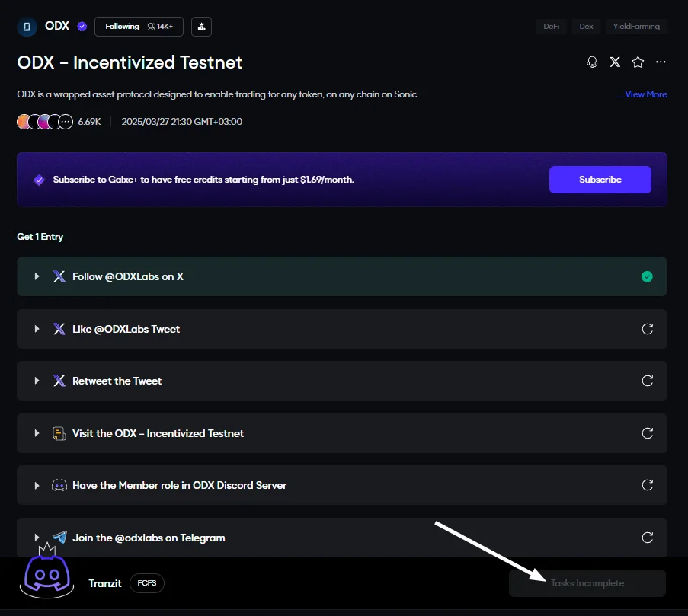Click the Get 1 Entry heading
Viewport: 688px width, 616px height.
tap(40, 237)
